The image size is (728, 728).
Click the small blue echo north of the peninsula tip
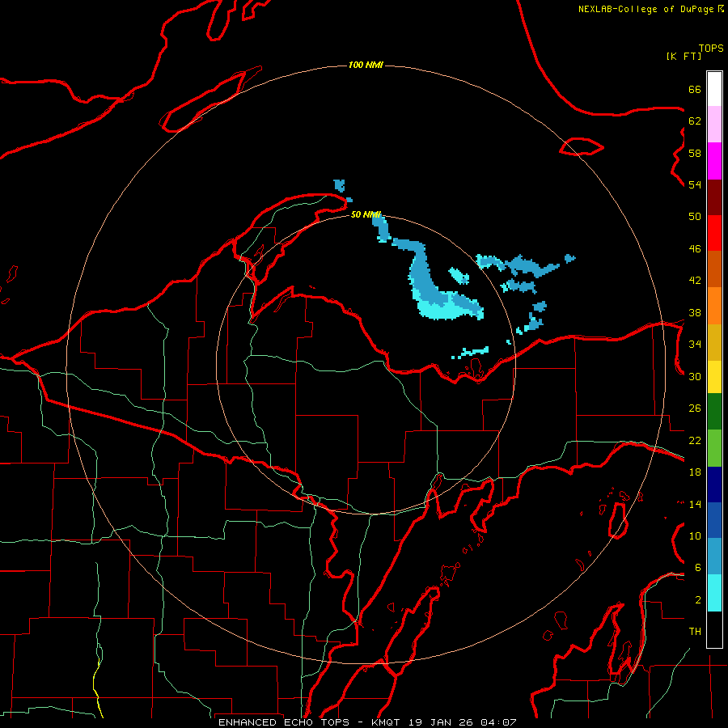pos(340,185)
